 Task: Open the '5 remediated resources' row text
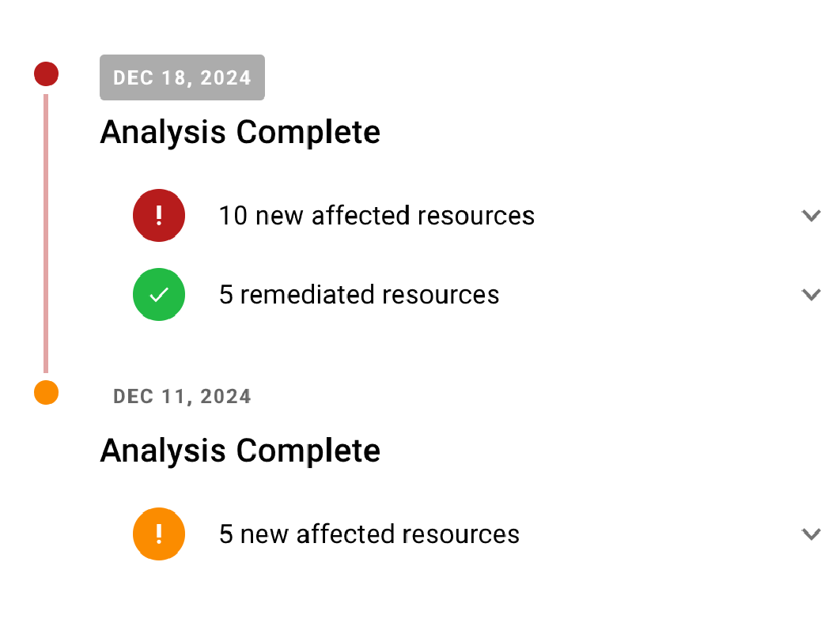coord(359,295)
